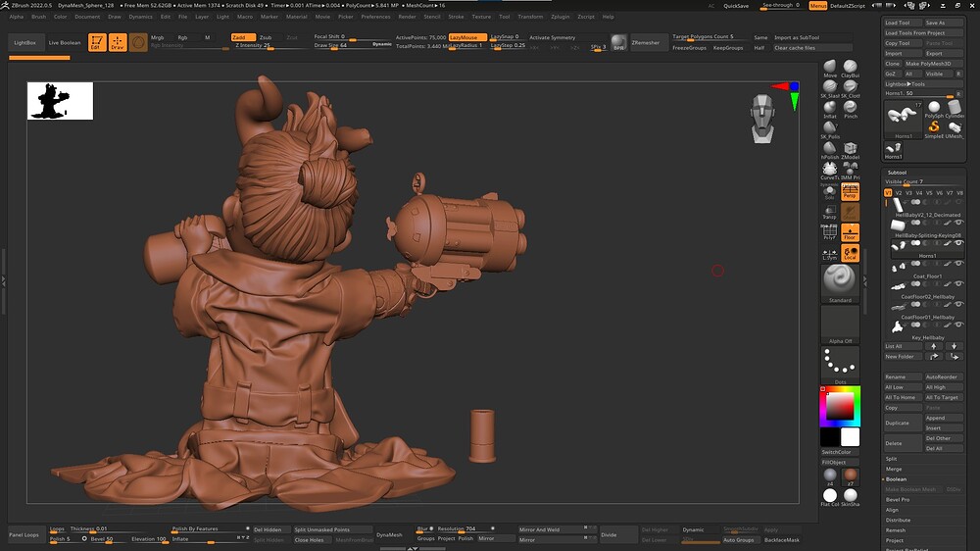Move subtool down with the arrow icon
This screenshot has height=551, width=980.
[x=954, y=346]
